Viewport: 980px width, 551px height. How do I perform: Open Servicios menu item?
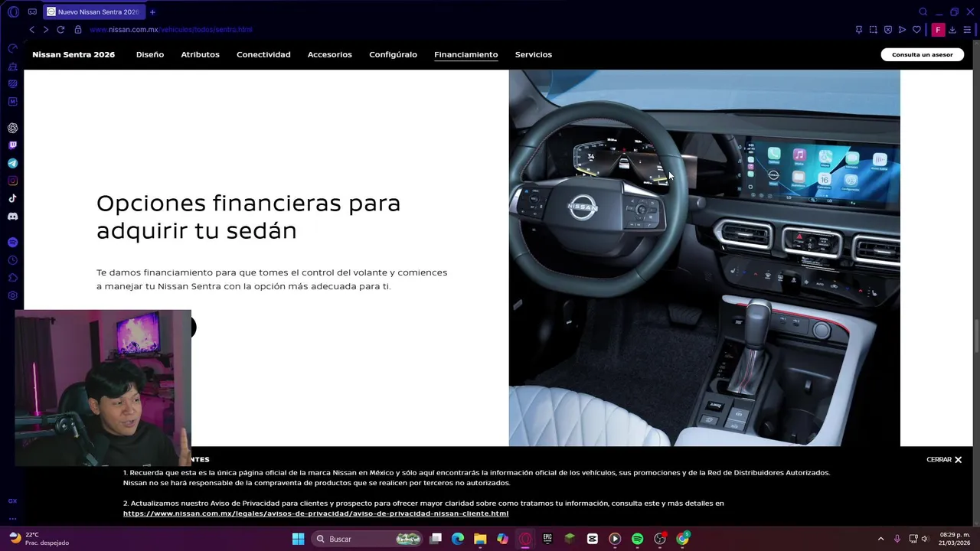[x=534, y=54]
